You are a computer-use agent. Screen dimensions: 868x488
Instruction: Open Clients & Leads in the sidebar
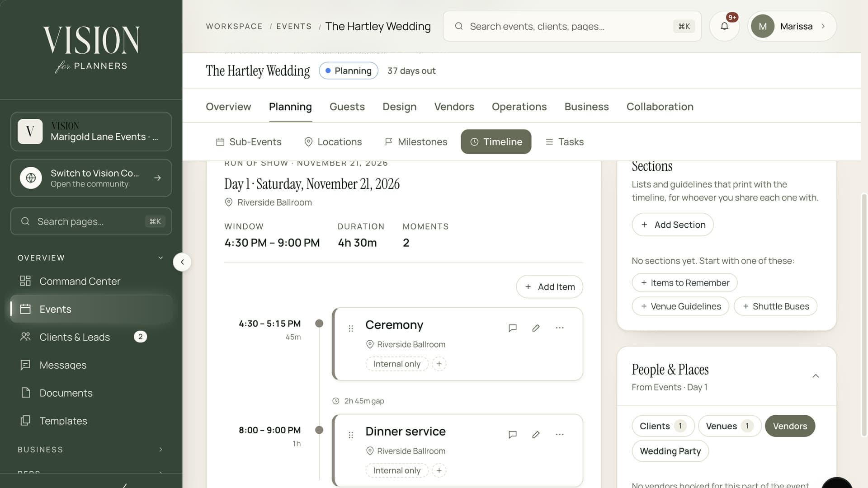[x=91, y=337]
